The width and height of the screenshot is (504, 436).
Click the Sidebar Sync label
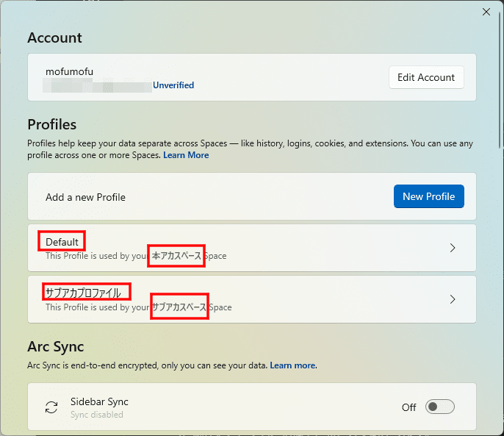tap(99, 401)
